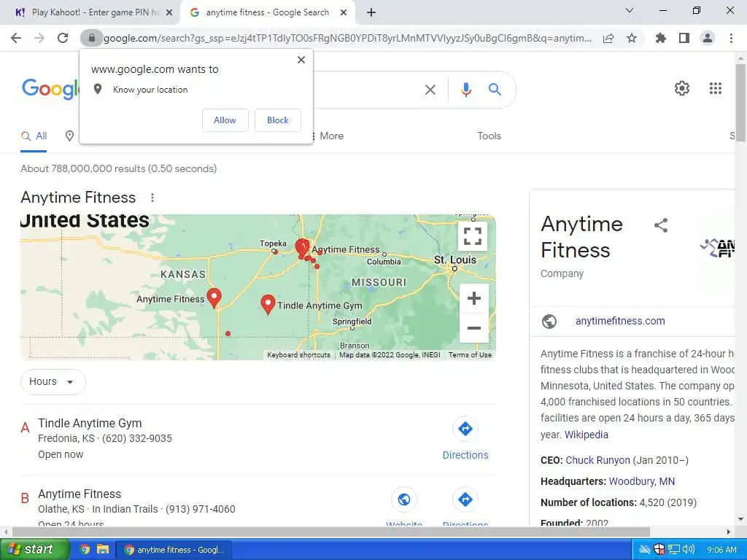Click the Tindle Anytime Gym map pin

click(x=268, y=304)
